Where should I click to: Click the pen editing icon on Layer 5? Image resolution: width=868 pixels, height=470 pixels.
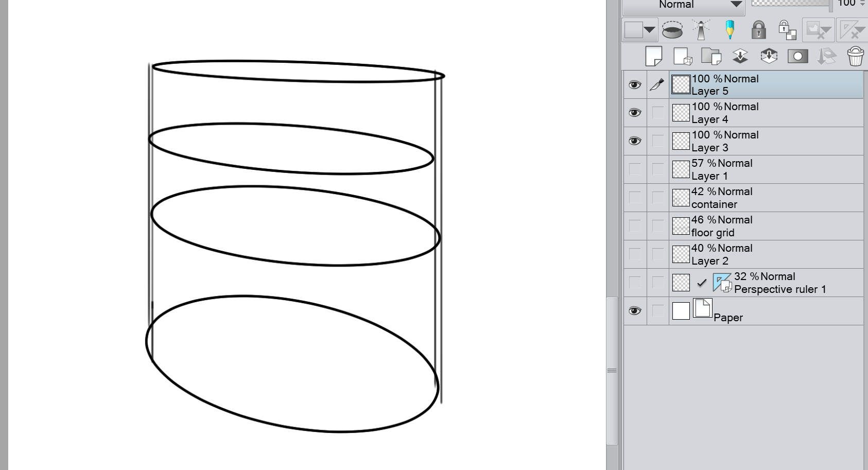click(657, 85)
